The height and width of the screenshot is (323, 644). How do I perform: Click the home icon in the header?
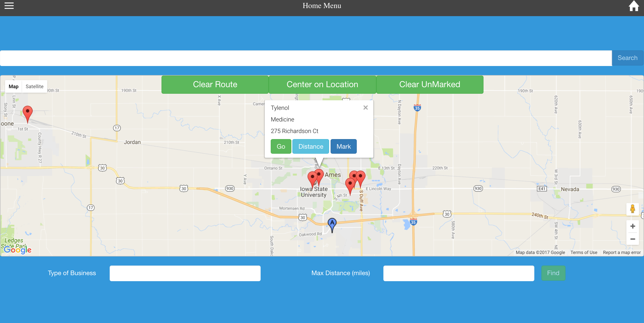(x=634, y=6)
